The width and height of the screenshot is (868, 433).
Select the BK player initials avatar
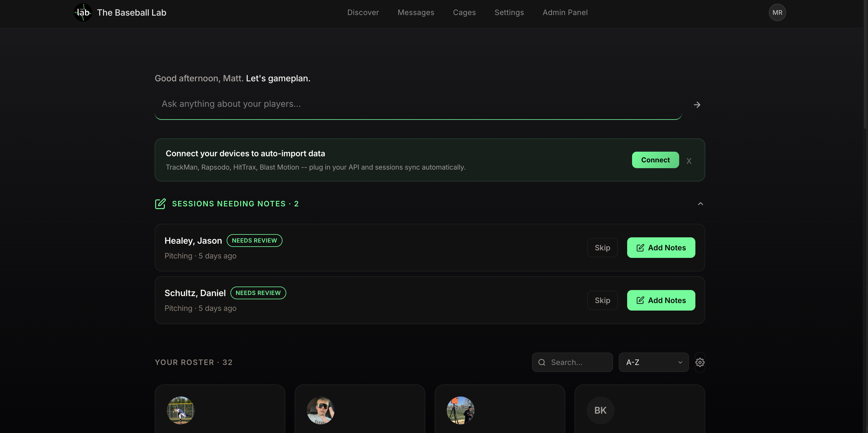click(x=600, y=410)
